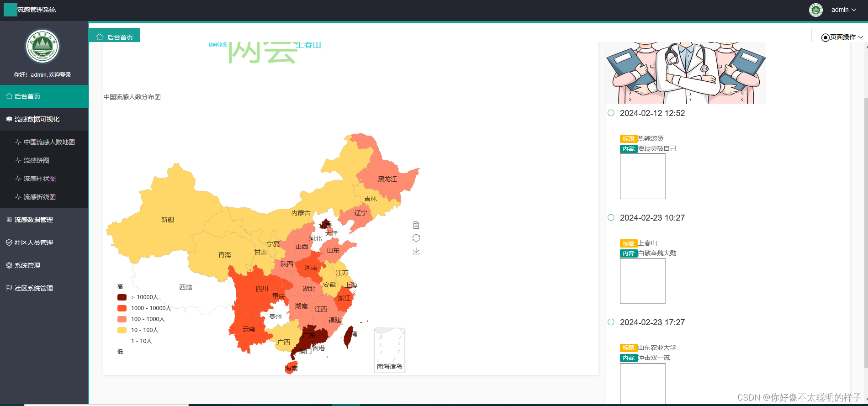
Task: Click the home icon on the 后台首页 tab
Action: [100, 37]
